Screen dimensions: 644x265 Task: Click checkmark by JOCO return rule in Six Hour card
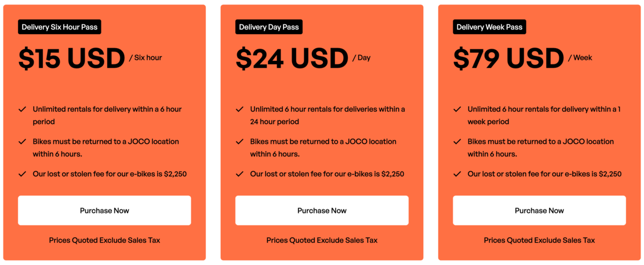click(22, 141)
